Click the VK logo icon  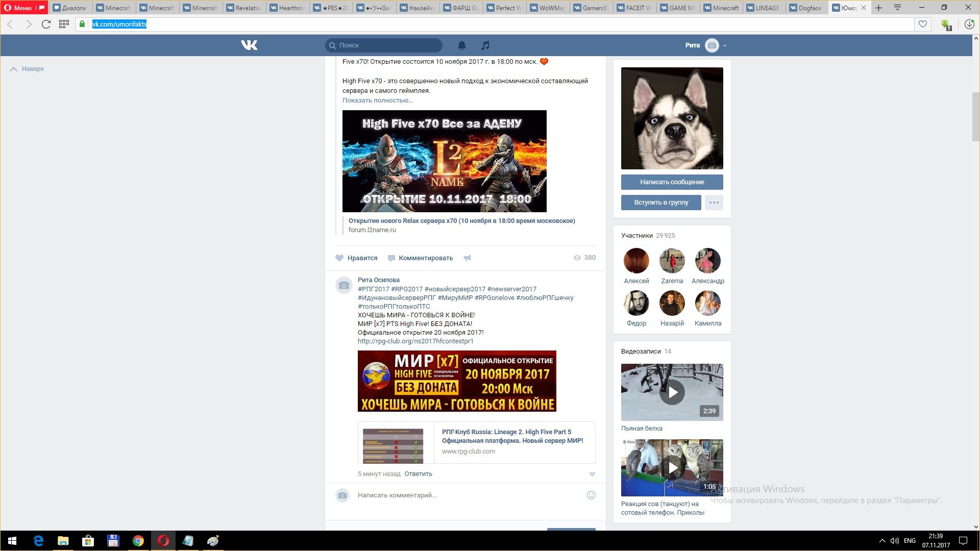(249, 45)
